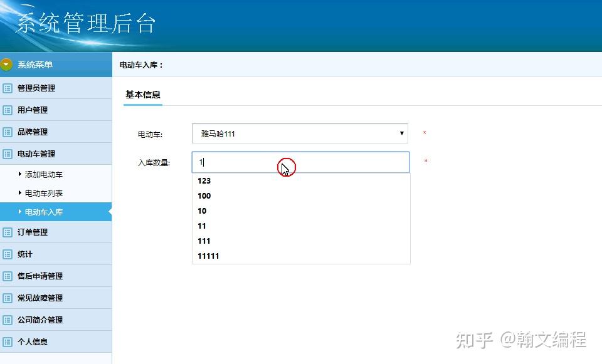Pick suggestion 11111 from autocomplete list

301,256
